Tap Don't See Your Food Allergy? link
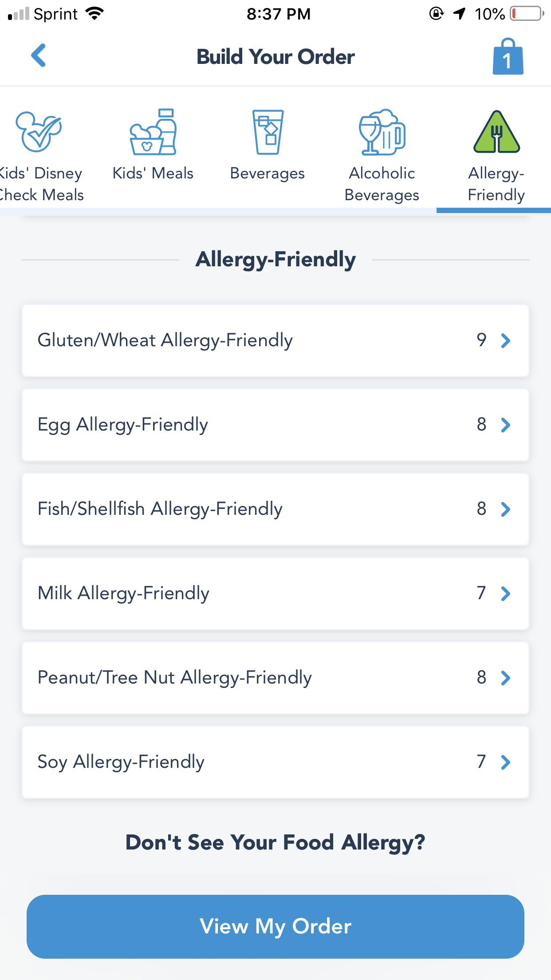This screenshot has width=551, height=980. (275, 842)
